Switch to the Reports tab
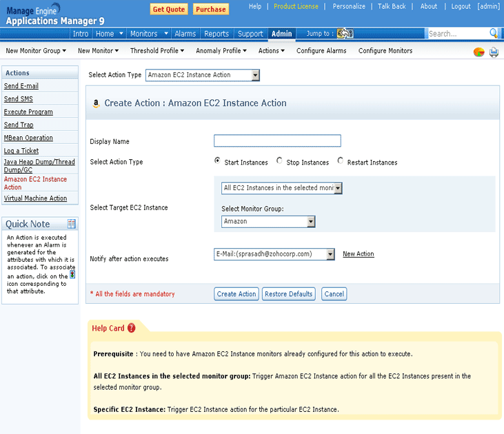Image resolution: width=504 pixels, height=434 pixels. click(x=216, y=34)
